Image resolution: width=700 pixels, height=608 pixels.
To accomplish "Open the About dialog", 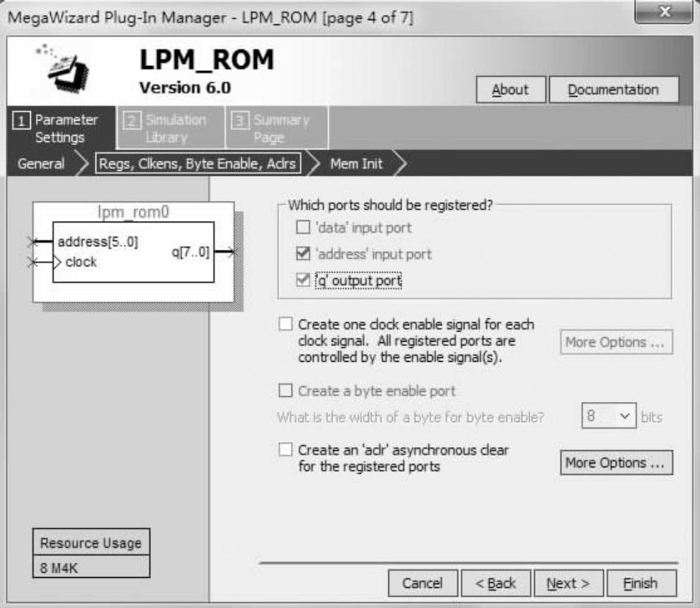I will [x=510, y=90].
